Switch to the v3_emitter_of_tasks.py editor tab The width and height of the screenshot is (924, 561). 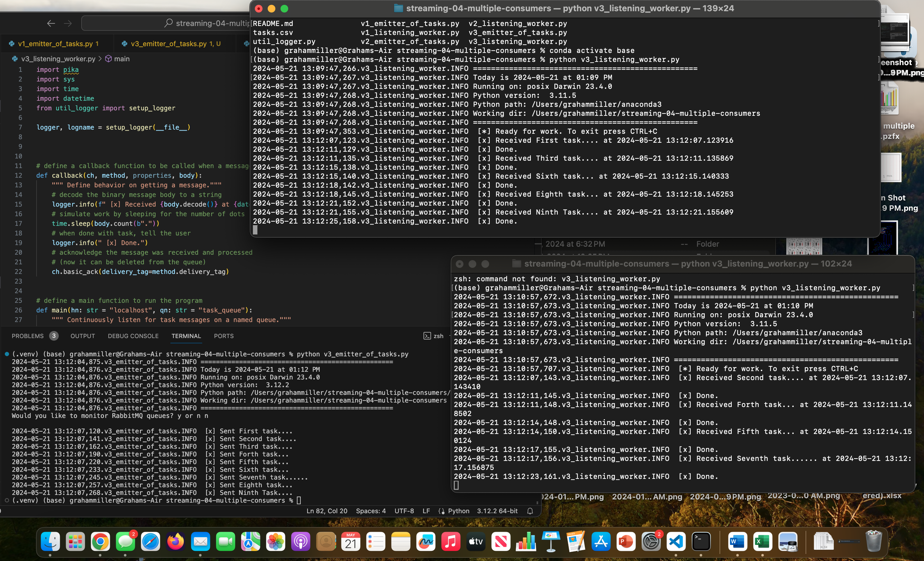coord(168,44)
